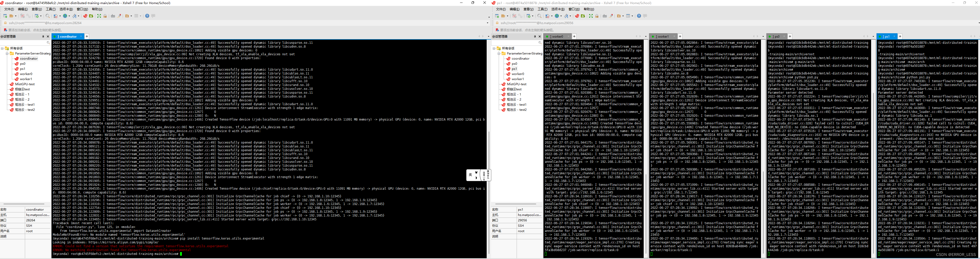
Task: Click globe encoding icon in coordinator window toolbar
Action: coord(65,16)
